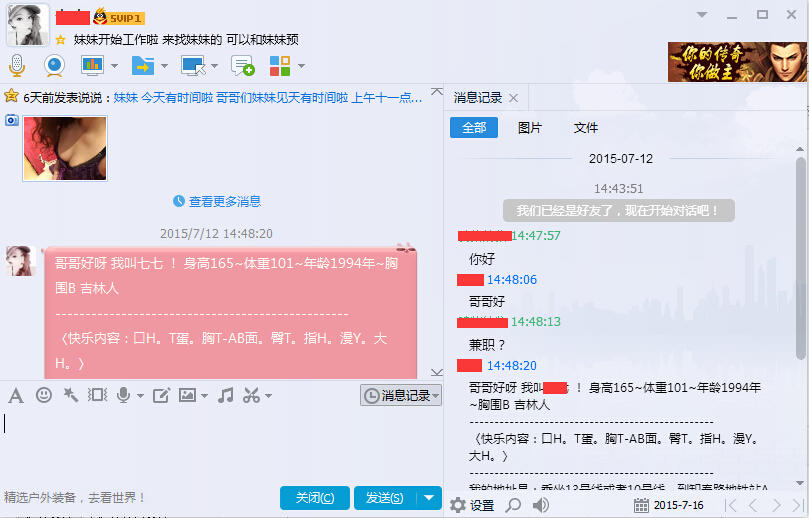Expand the send picture dropdown arrow
The image size is (809, 518).
tap(204, 396)
